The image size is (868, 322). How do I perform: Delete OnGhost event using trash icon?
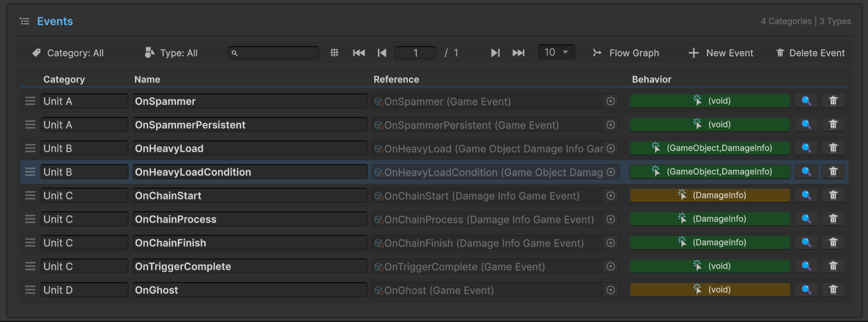pos(833,290)
